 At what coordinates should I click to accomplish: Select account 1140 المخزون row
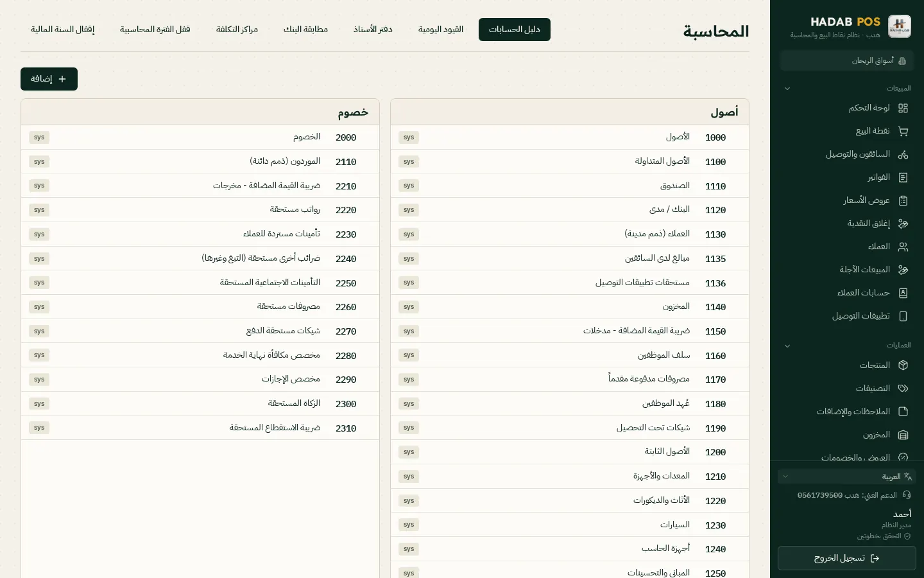pos(570,307)
